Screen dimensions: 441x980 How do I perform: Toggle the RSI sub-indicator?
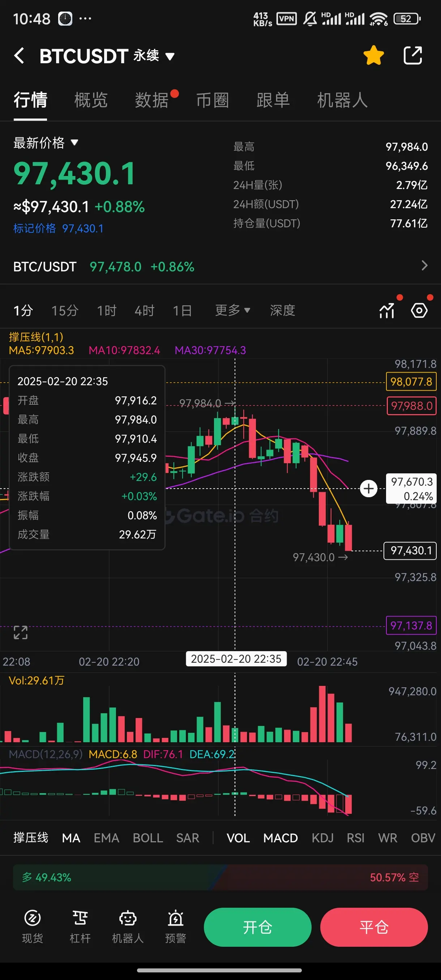[x=355, y=838]
